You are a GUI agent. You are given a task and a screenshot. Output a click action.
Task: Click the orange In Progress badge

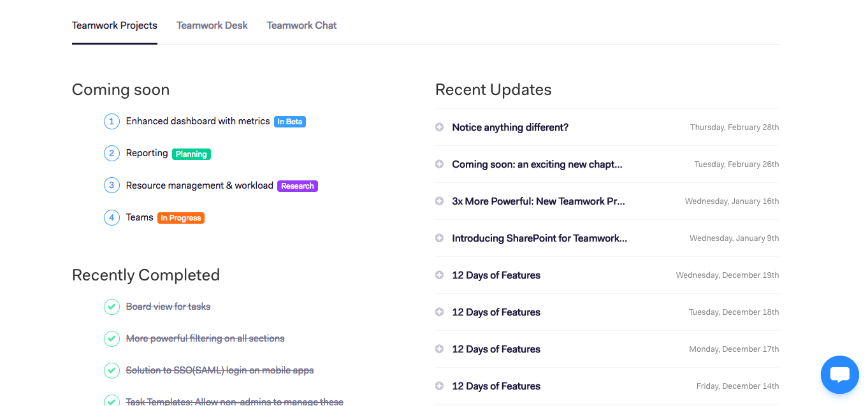pos(181,218)
